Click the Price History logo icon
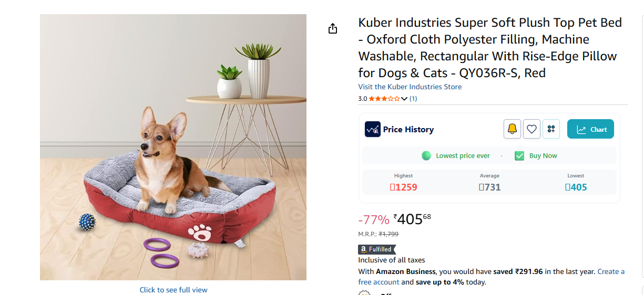The width and height of the screenshot is (644, 295). pyautogui.click(x=372, y=129)
